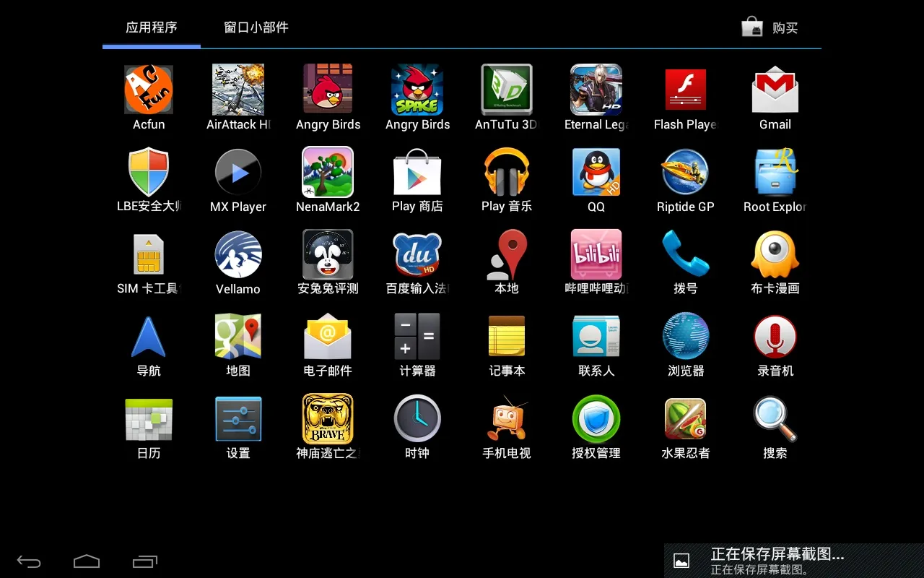Open 搜索 search app
This screenshot has width=924, height=578.
(775, 419)
